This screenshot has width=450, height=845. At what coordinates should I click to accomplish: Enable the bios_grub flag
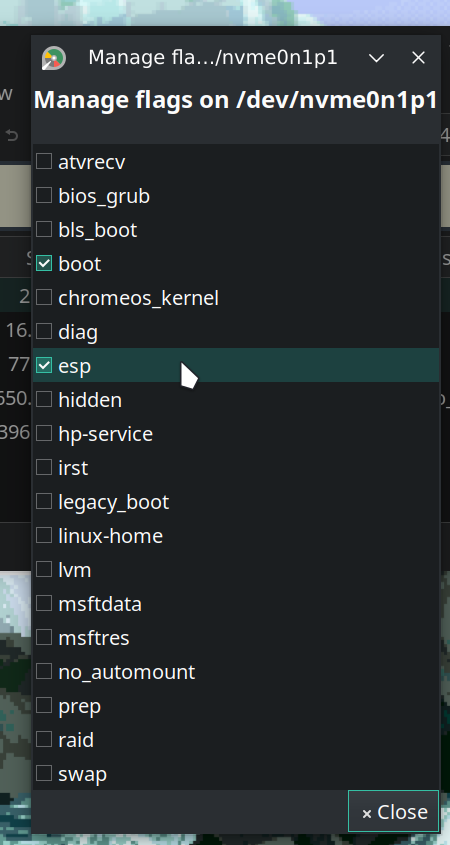[44, 195]
